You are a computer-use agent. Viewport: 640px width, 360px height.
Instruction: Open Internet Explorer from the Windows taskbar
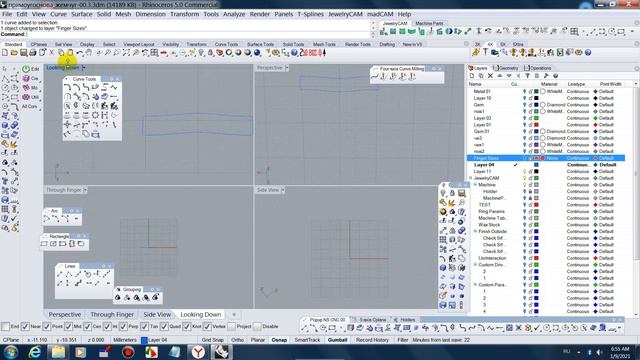tap(34, 352)
